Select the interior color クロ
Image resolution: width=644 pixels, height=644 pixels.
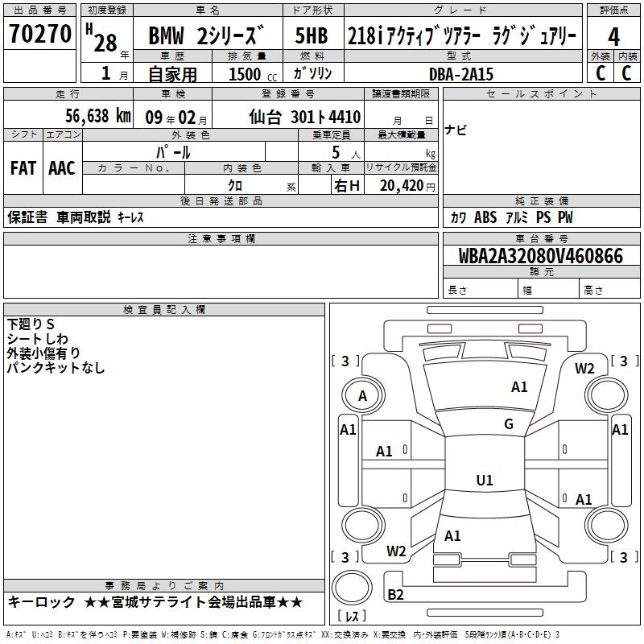[x=235, y=185]
